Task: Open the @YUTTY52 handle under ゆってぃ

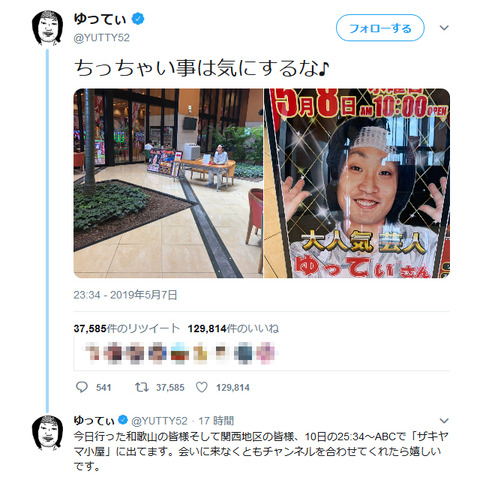Action: [102, 38]
